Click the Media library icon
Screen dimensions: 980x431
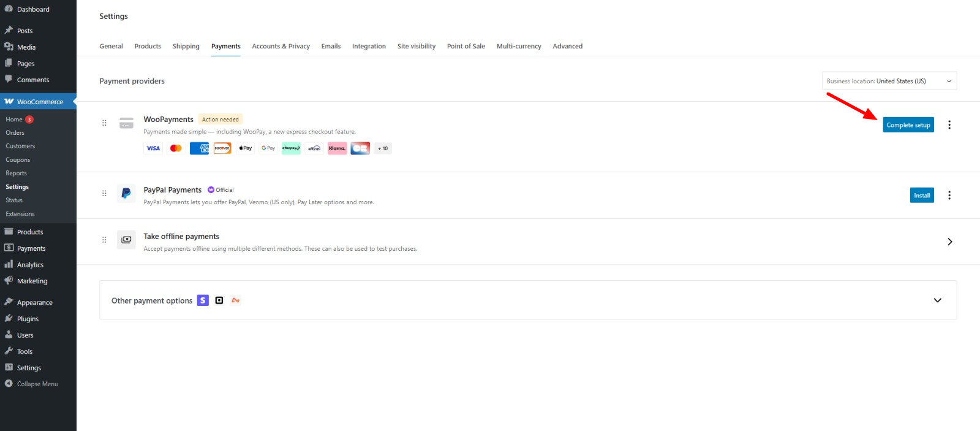(9, 47)
